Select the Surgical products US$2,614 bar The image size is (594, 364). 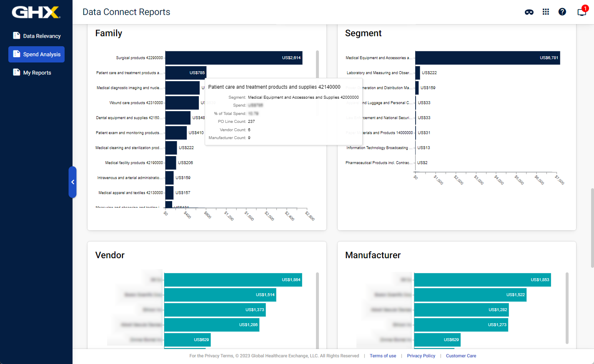[233, 57]
